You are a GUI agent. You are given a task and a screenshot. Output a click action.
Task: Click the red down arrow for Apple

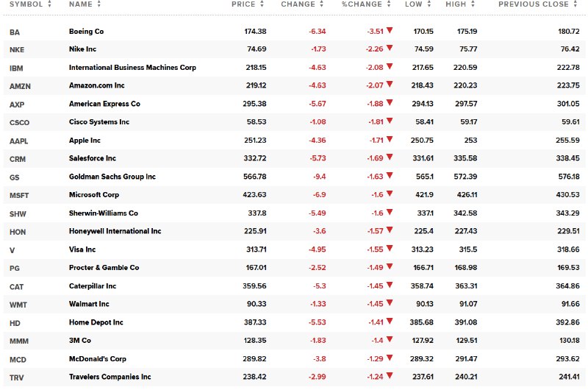390,139
